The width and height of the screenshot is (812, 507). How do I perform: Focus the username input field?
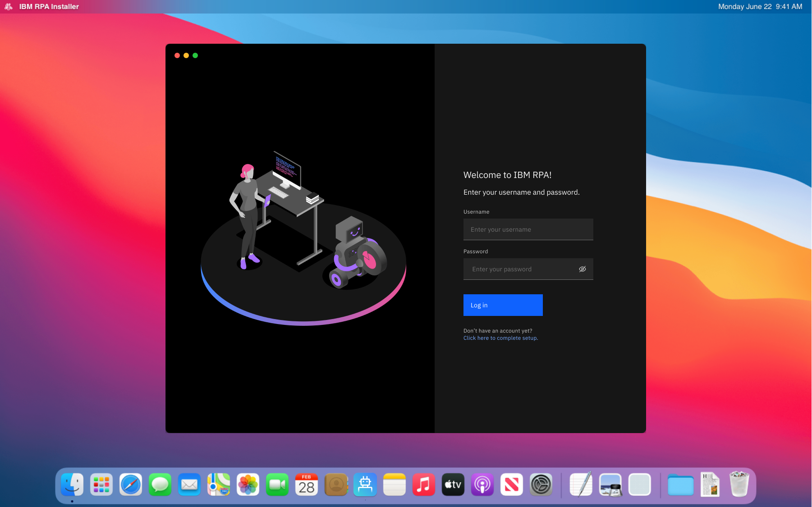pyautogui.click(x=528, y=229)
